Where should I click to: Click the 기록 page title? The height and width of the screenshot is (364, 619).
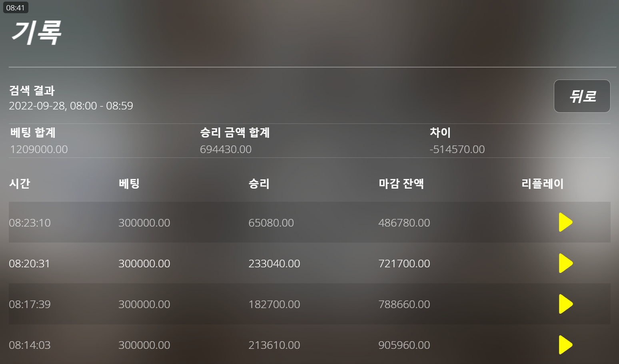click(36, 32)
